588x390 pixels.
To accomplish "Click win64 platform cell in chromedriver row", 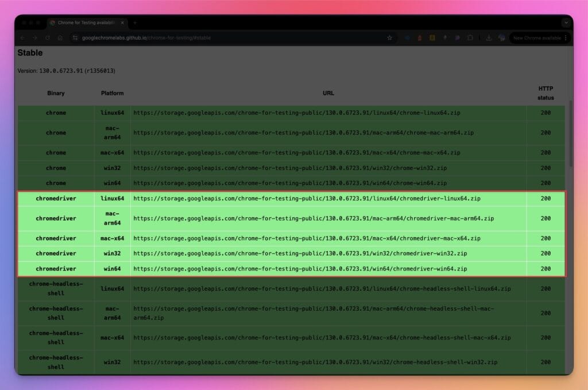I will (x=112, y=269).
